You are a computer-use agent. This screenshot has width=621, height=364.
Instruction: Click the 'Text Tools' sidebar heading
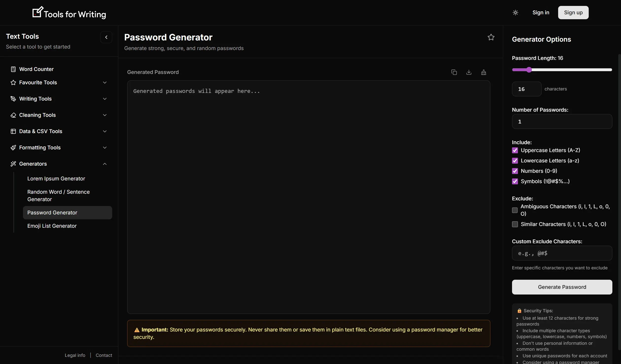pos(22,36)
